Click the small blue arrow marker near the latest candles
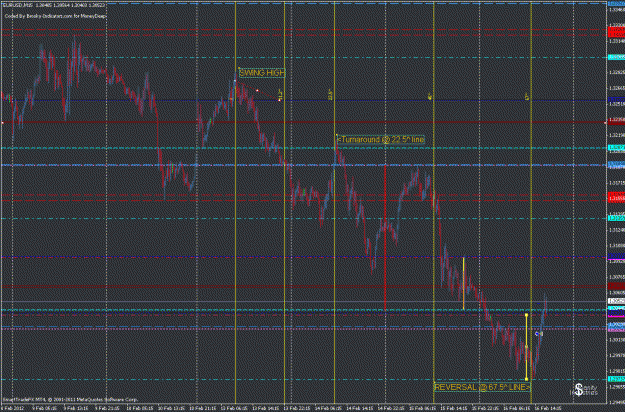The height and width of the screenshot is (412, 625). [x=537, y=334]
